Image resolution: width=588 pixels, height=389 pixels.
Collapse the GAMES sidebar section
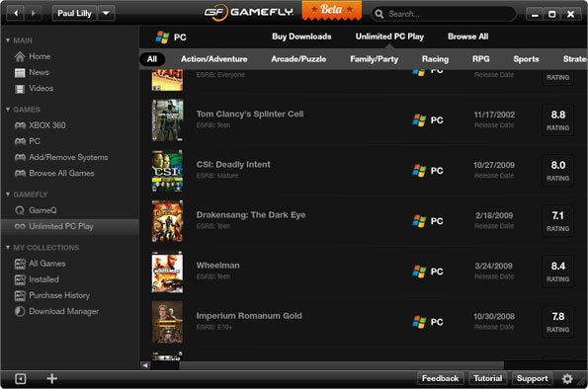8,110
